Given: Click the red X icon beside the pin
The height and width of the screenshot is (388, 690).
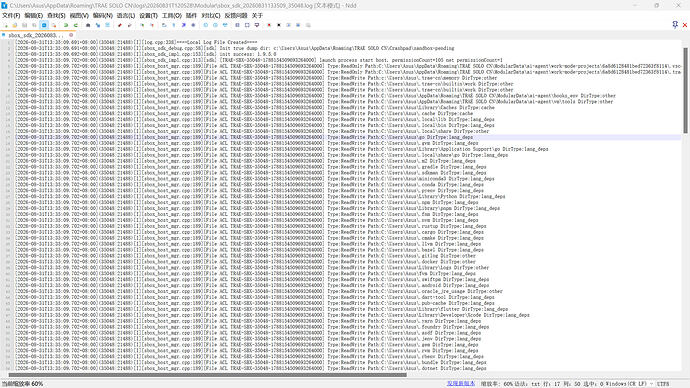Looking at the screenshot, I should 685,25.
